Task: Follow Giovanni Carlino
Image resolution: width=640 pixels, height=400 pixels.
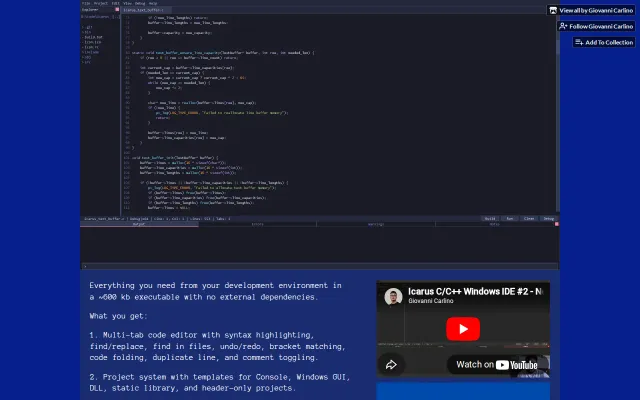Action: pos(596,26)
